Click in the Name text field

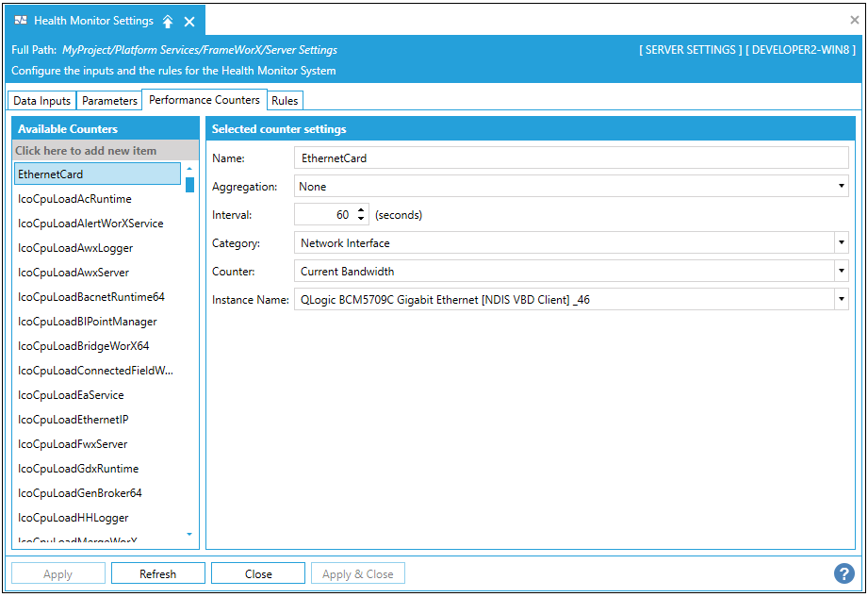(x=571, y=158)
